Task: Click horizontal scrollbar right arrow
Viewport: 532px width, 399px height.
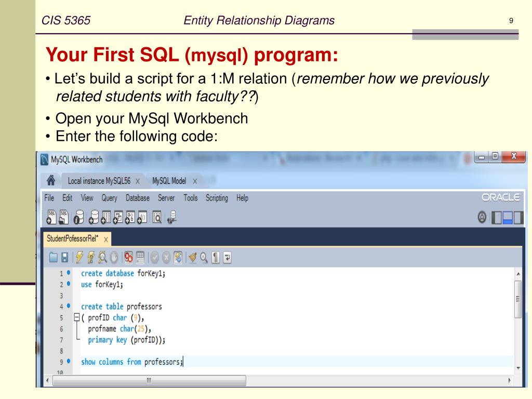Action: 509,380
